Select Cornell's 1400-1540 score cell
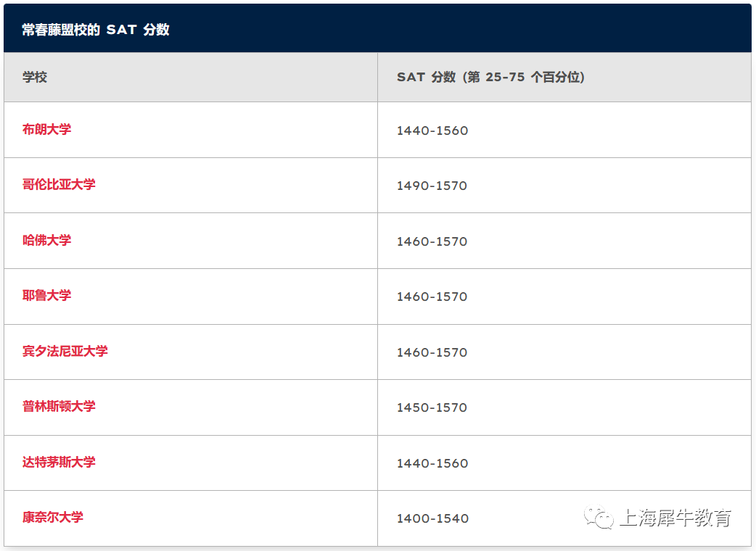 (x=564, y=518)
